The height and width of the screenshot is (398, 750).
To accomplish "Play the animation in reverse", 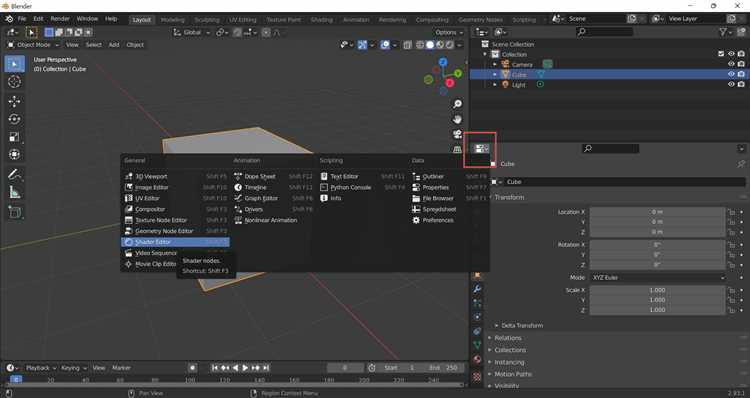I will [x=235, y=368].
